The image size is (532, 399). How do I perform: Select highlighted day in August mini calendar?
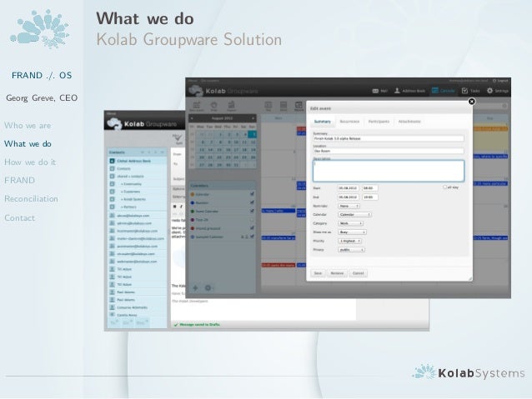click(253, 135)
